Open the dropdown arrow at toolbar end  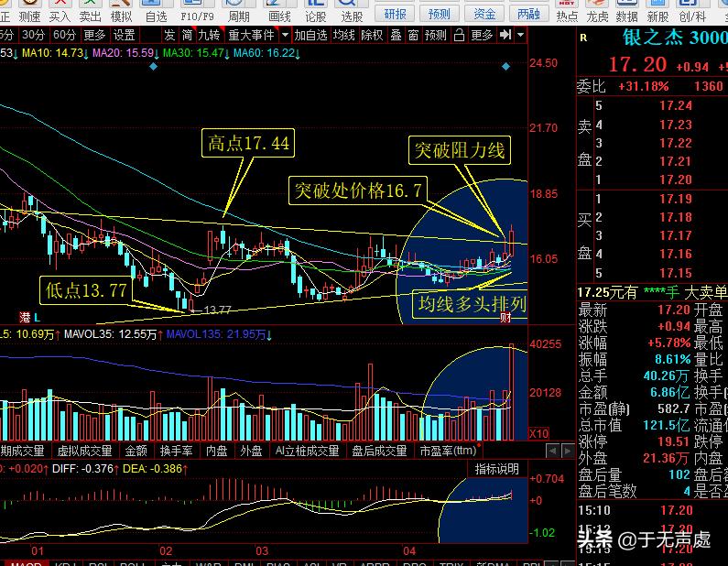(520, 35)
